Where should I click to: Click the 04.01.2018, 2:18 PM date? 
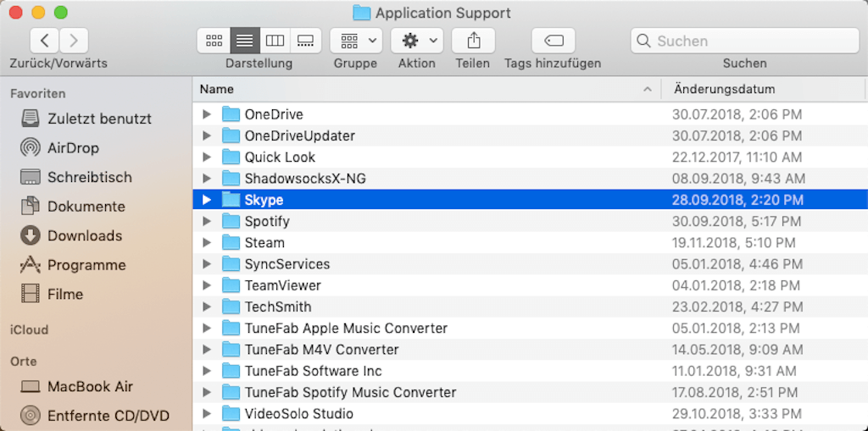coord(736,285)
